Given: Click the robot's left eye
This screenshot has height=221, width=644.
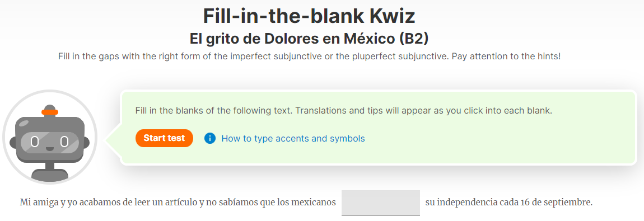Looking at the screenshot, I should (35, 142).
